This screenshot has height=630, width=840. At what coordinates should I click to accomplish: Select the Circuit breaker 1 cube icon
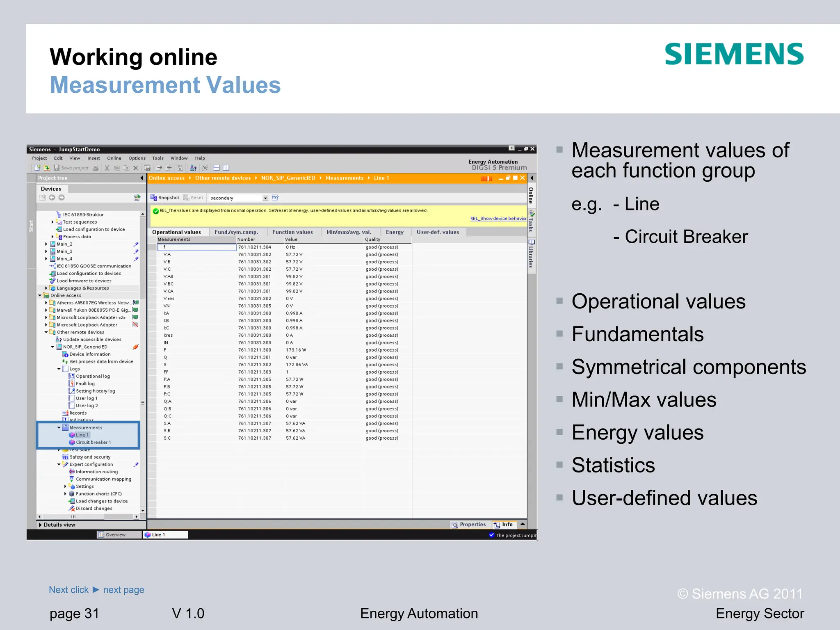click(72, 442)
